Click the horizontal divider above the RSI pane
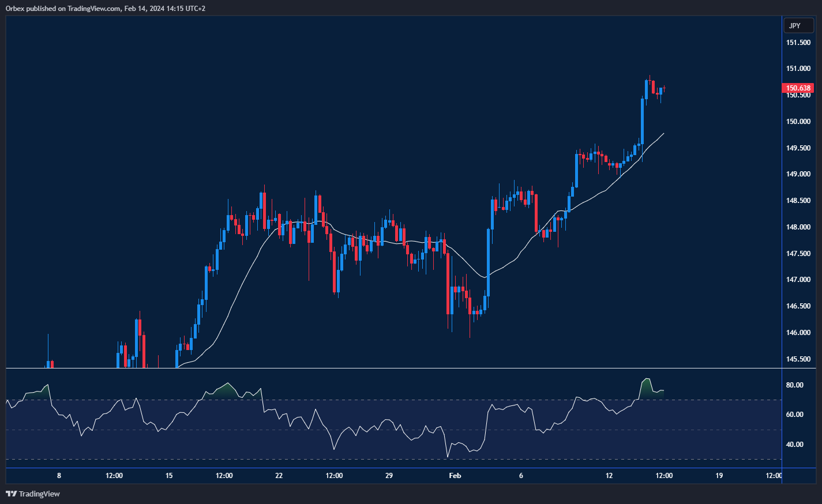The width and height of the screenshot is (822, 504). tap(404, 368)
